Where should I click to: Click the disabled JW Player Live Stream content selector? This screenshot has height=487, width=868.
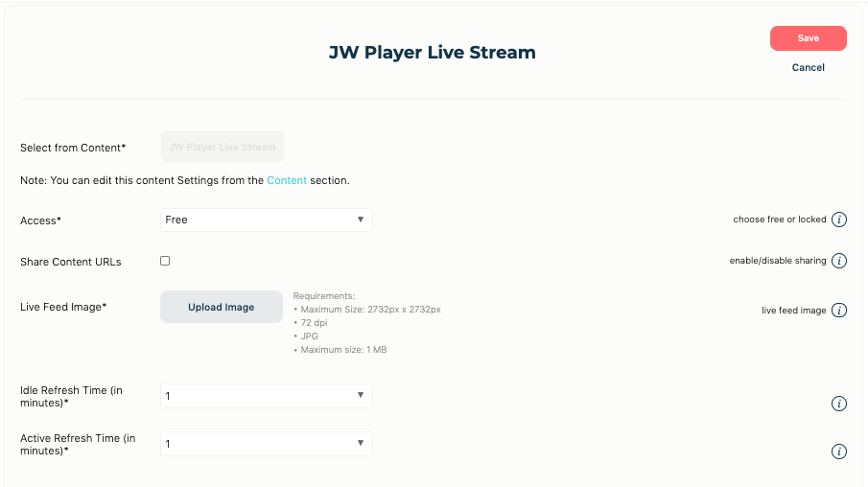pyautogui.click(x=222, y=147)
